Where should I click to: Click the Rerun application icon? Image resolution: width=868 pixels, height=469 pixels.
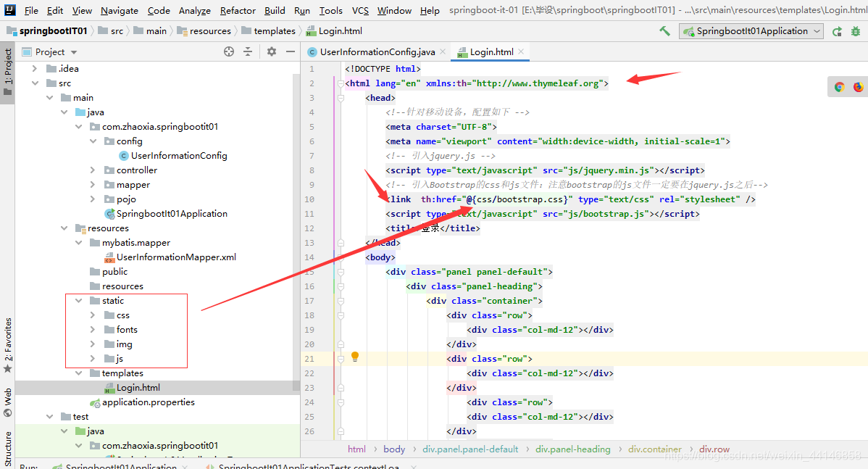(x=837, y=32)
